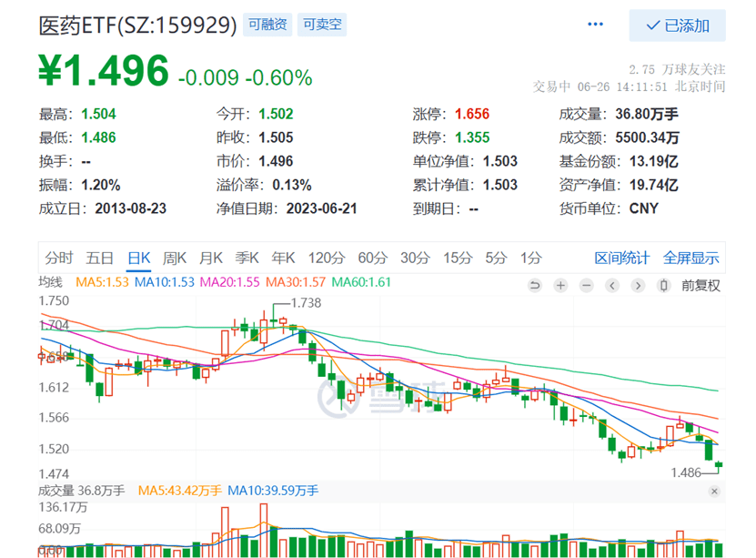
Task: Click the volume MA10:39.59万手 label
Action: [x=273, y=491]
